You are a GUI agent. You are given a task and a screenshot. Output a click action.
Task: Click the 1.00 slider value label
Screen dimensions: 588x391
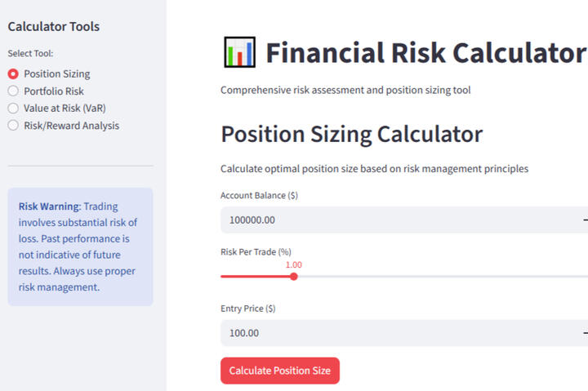click(294, 264)
